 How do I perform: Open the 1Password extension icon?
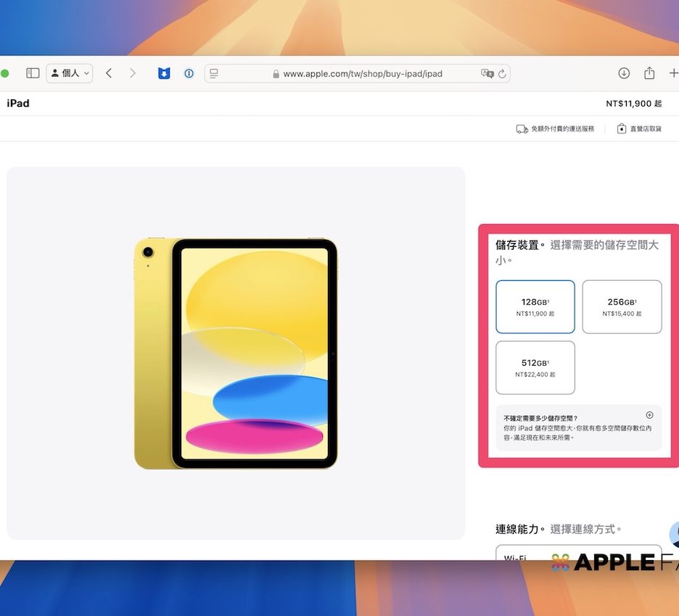(189, 73)
